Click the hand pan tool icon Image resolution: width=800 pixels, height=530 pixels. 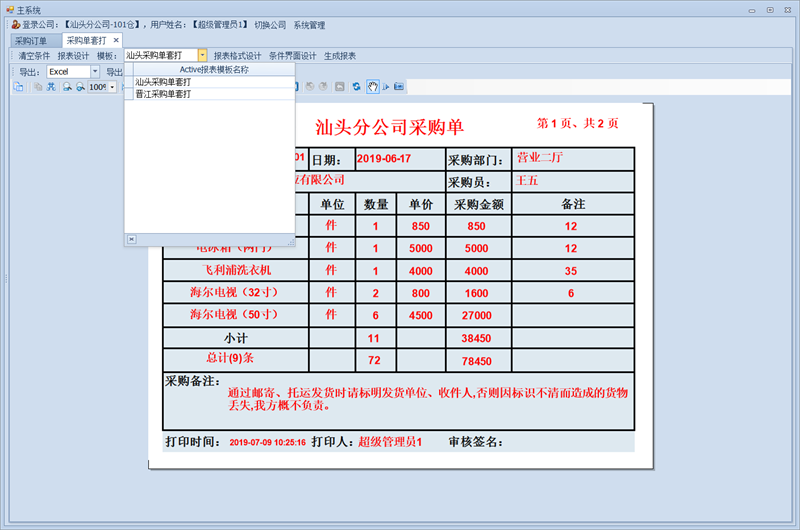(x=372, y=87)
